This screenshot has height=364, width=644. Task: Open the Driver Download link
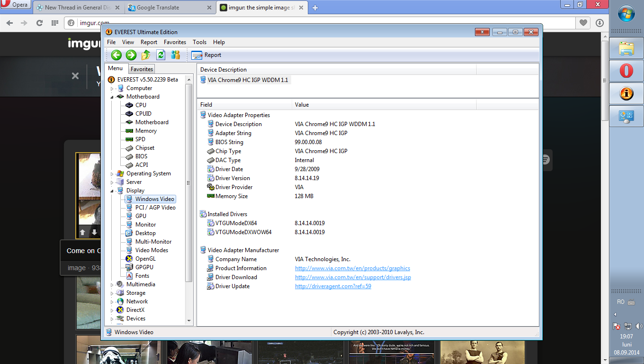pos(353,277)
